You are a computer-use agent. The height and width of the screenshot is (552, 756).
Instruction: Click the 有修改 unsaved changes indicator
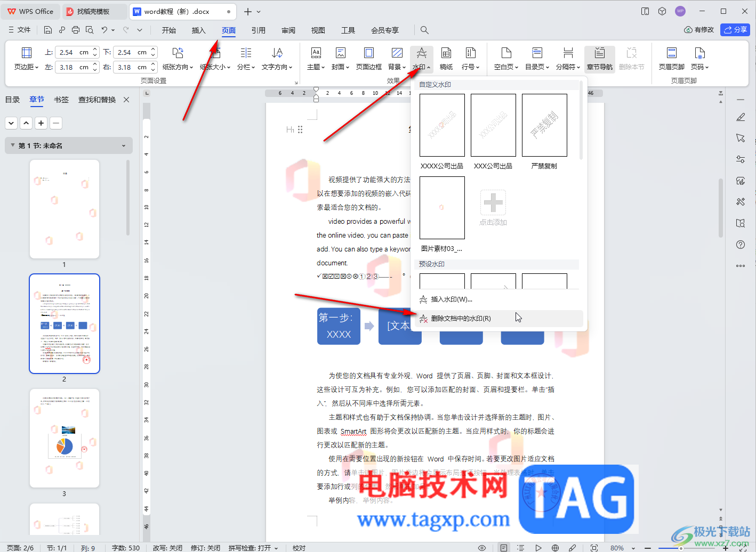[x=699, y=30]
